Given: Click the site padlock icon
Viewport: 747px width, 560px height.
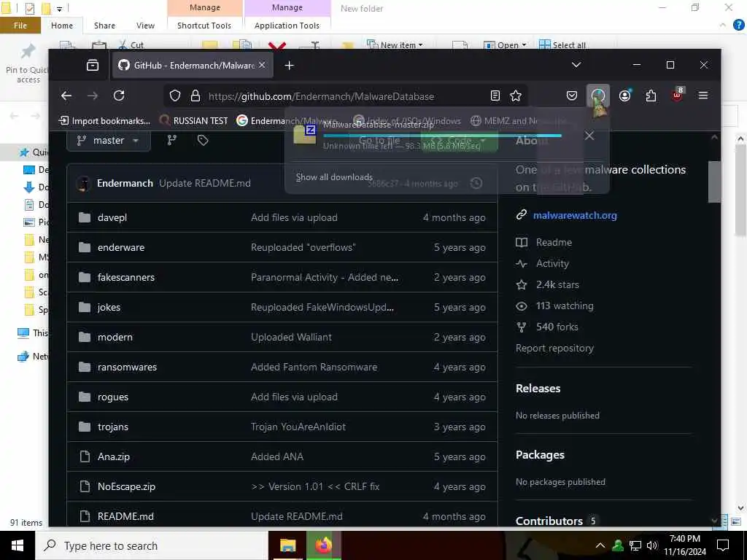Looking at the screenshot, I should [x=196, y=96].
